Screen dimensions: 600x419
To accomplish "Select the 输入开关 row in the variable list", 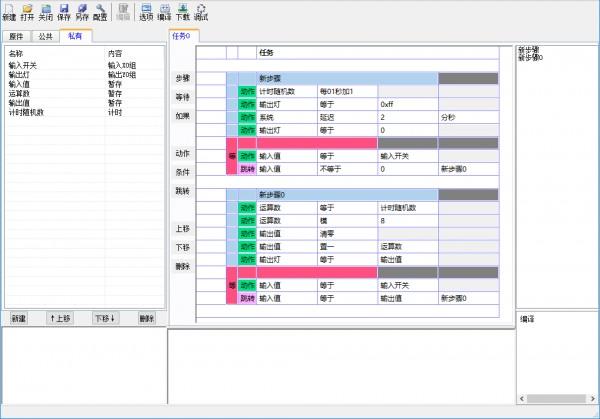I will 84,65.
